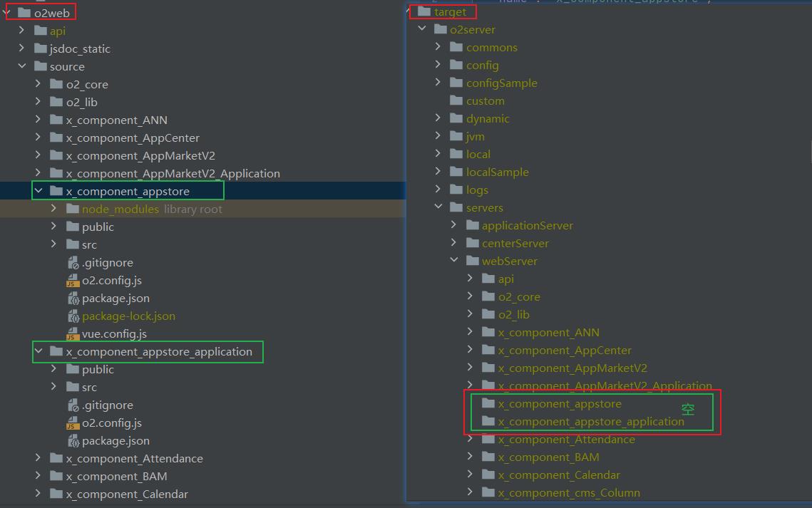The height and width of the screenshot is (508, 812).
Task: Click the .gitignore icon under x_component_appstore_application
Action: pyautogui.click(x=73, y=405)
